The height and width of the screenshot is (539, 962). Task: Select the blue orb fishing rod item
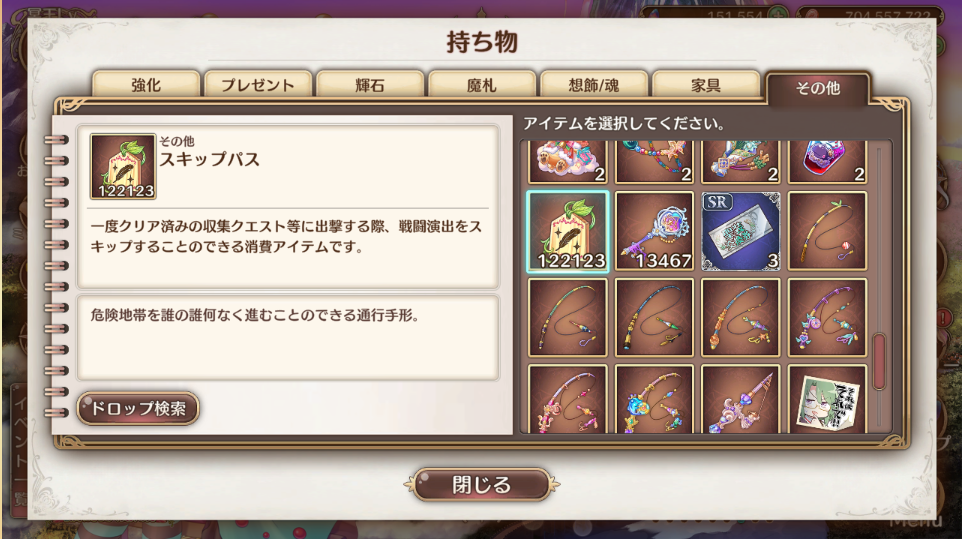pos(655,399)
